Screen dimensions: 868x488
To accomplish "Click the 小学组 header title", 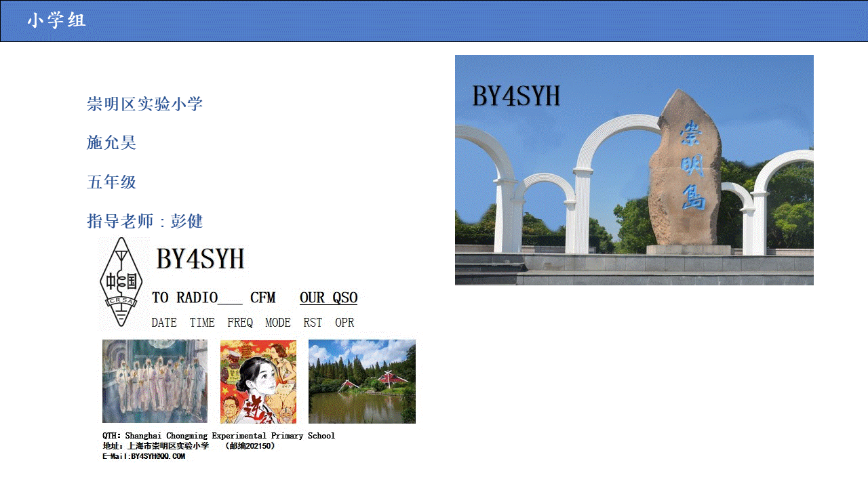I will point(57,21).
